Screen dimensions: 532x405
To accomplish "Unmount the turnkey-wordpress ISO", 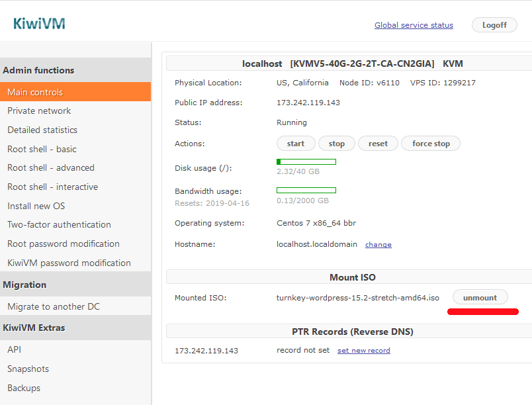I will pos(480,298).
